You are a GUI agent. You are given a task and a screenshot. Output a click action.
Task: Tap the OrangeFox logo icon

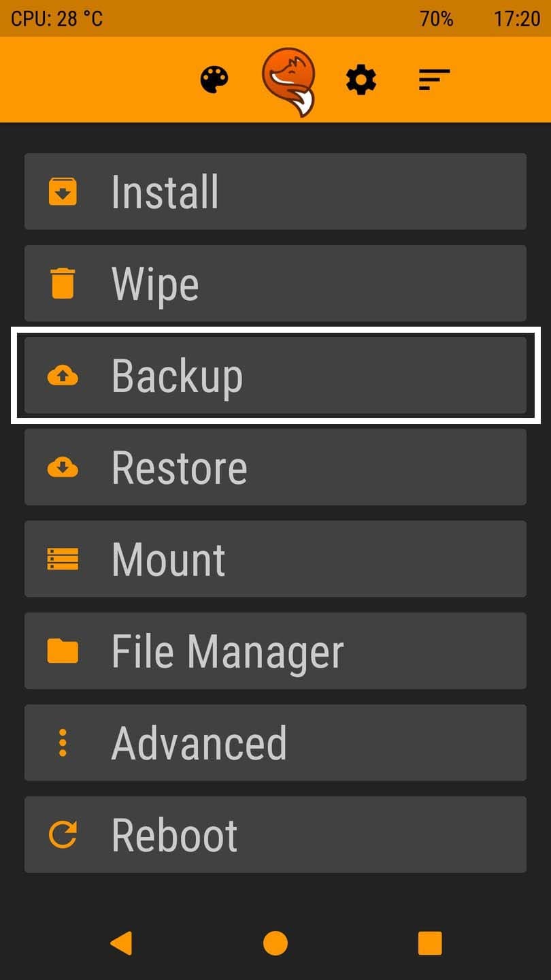point(288,82)
